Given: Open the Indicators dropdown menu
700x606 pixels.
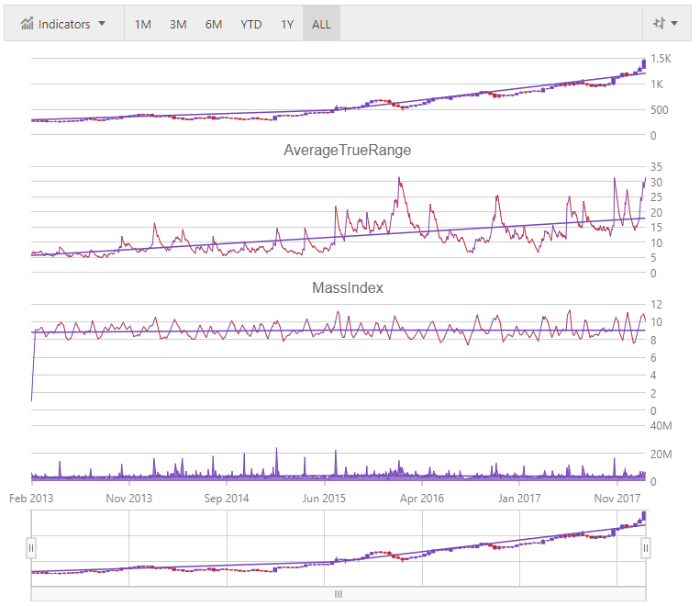Looking at the screenshot, I should tap(63, 24).
